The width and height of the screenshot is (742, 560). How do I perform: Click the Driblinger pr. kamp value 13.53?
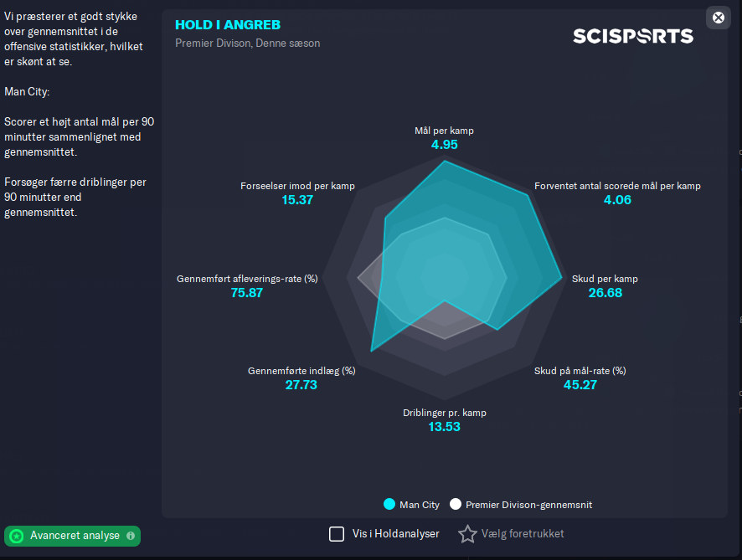point(445,427)
